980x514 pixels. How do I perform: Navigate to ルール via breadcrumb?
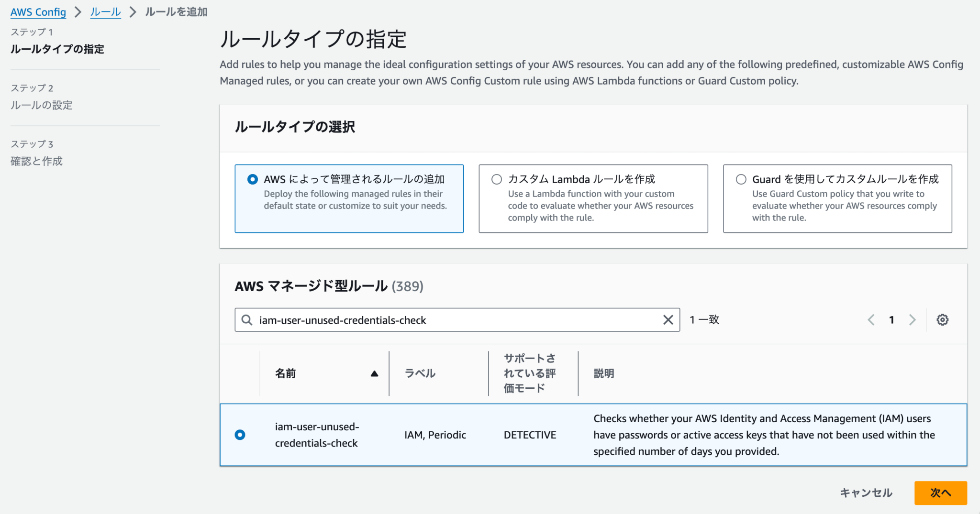(x=105, y=12)
